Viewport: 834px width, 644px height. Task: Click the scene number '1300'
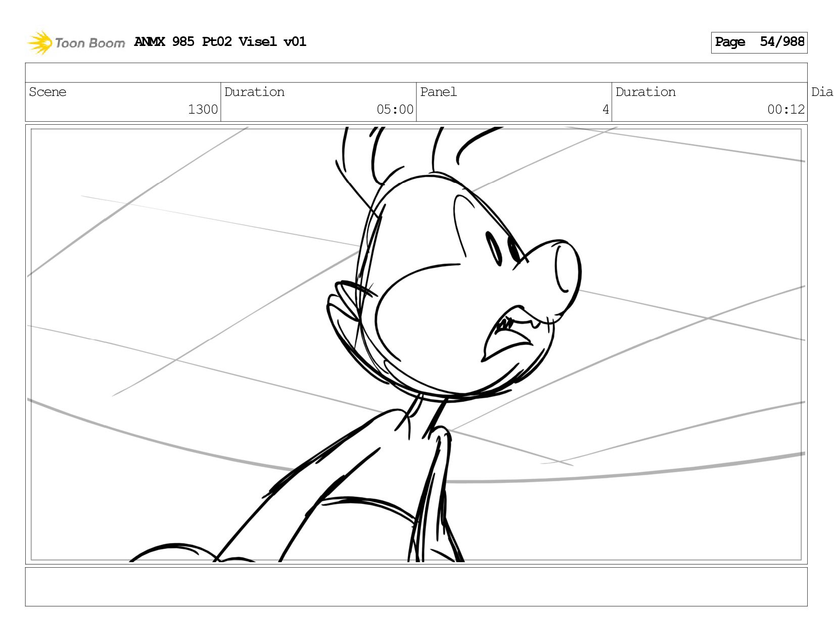(x=203, y=110)
